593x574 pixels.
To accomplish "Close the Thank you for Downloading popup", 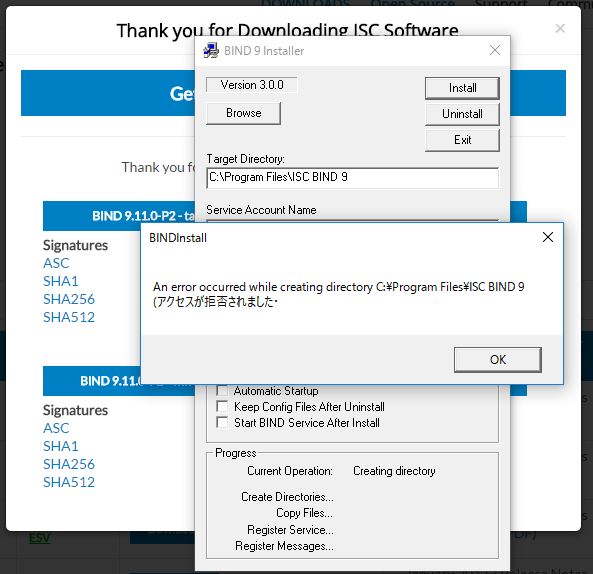I will [560, 28].
